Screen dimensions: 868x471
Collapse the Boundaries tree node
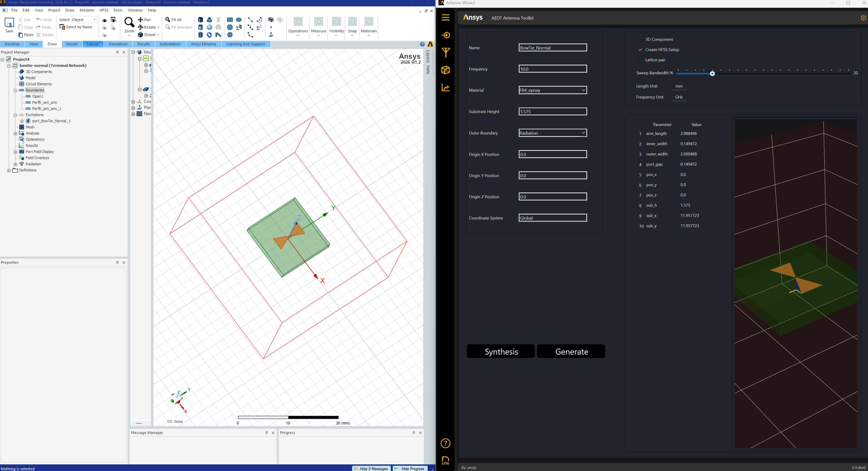point(15,90)
